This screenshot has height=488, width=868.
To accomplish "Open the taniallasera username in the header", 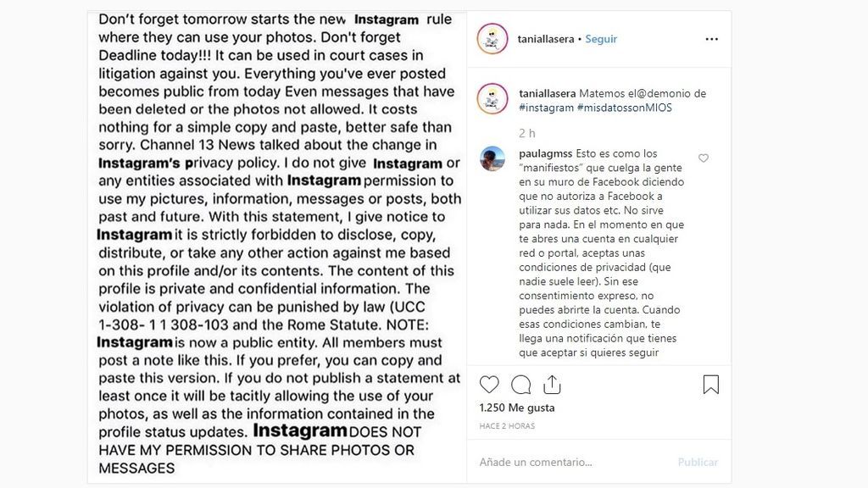I will pos(546,39).
